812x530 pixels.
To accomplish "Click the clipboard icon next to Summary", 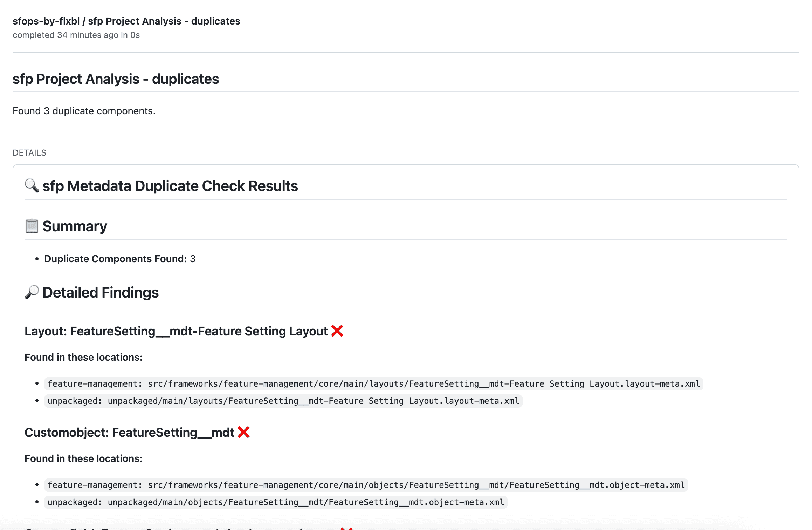I will click(x=32, y=226).
